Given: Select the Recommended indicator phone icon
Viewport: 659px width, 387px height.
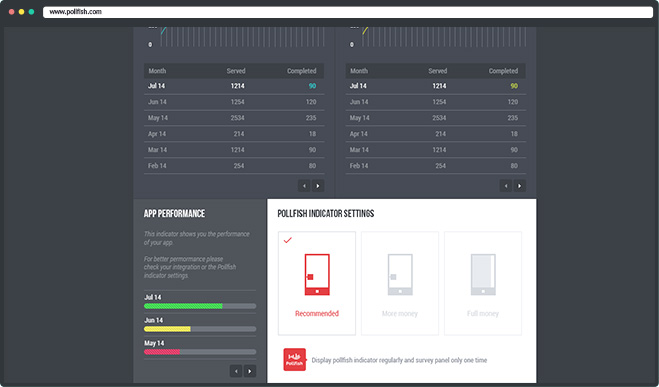Looking at the screenshot, I should pyautogui.click(x=317, y=275).
